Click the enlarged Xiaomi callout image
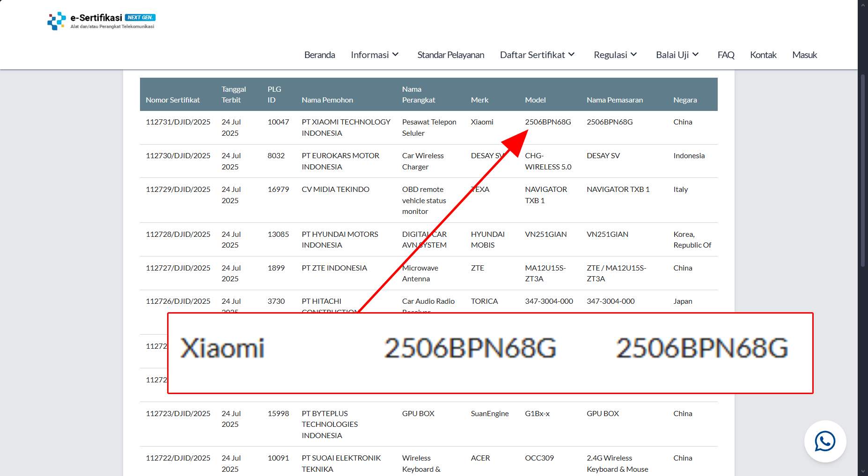868x476 pixels. click(x=490, y=353)
